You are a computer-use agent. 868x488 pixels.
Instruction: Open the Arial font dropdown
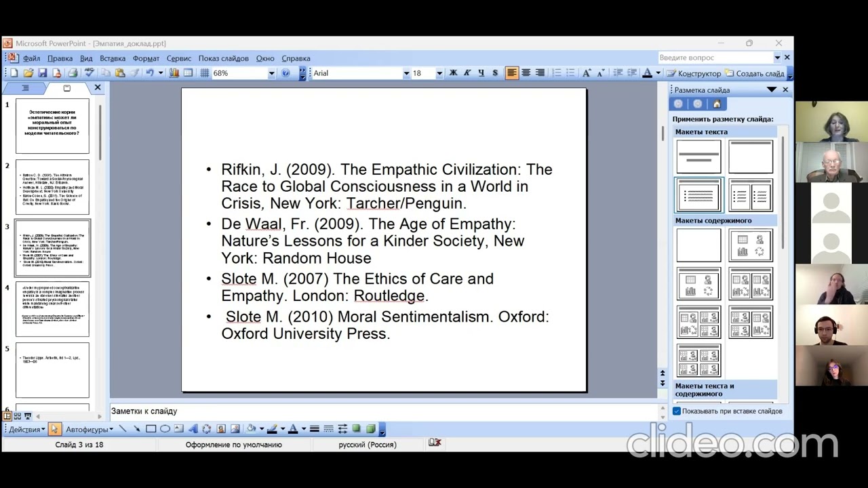tap(406, 73)
